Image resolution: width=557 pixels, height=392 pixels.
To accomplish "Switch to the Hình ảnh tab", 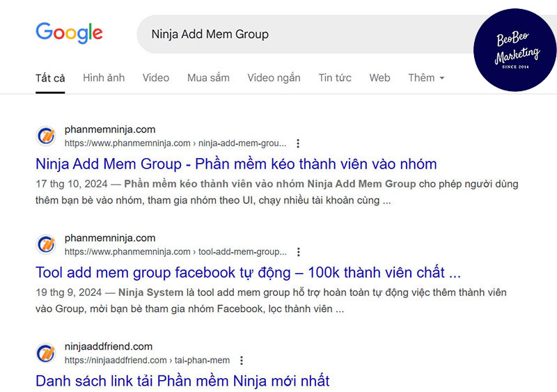I will (104, 77).
